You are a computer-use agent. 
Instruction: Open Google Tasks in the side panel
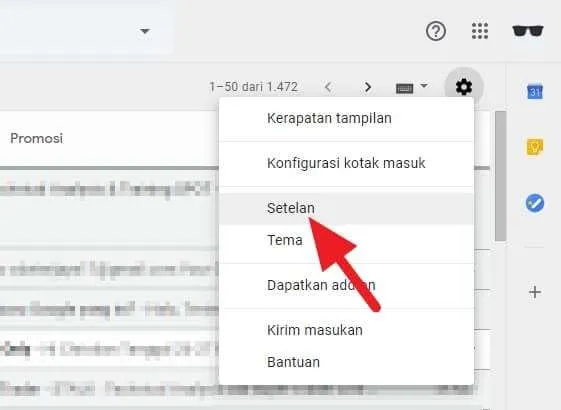pyautogui.click(x=535, y=203)
